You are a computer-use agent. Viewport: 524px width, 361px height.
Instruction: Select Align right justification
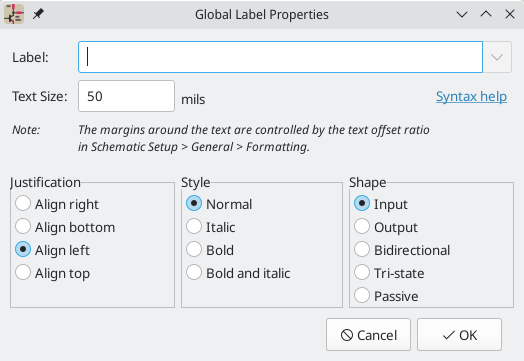(57, 204)
